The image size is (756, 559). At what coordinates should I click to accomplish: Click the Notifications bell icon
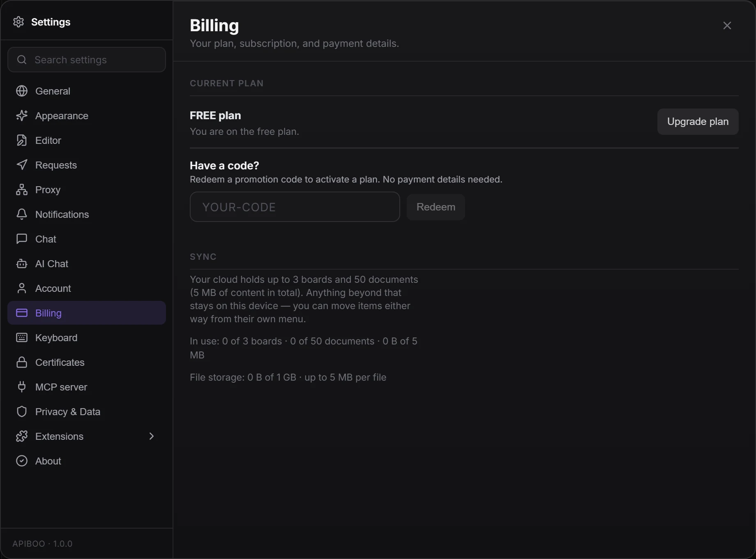click(x=22, y=214)
